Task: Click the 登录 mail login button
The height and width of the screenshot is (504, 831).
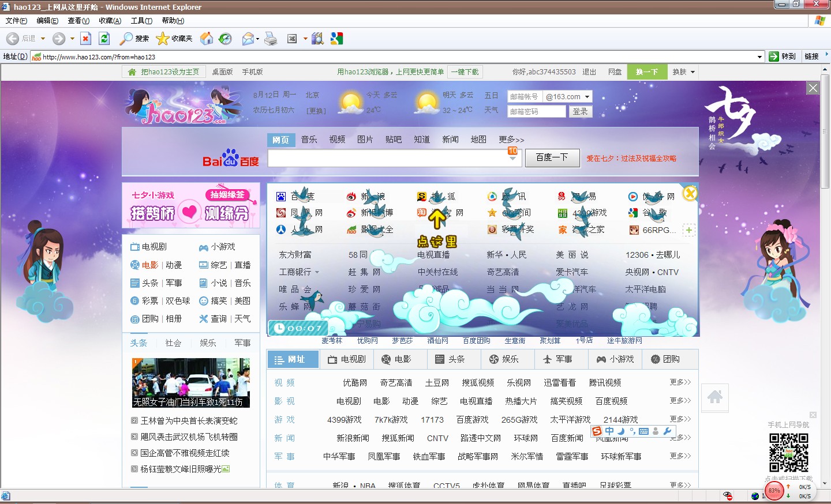Action: 580,112
